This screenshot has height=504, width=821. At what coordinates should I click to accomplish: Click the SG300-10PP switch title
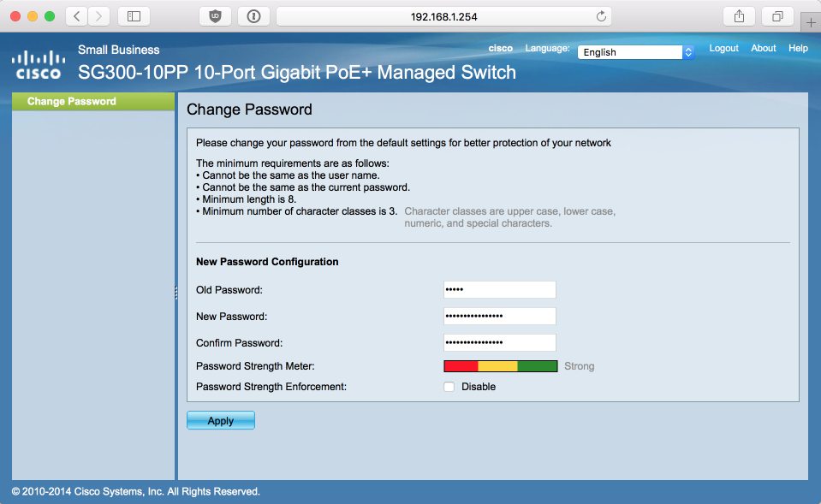pyautogui.click(x=297, y=72)
